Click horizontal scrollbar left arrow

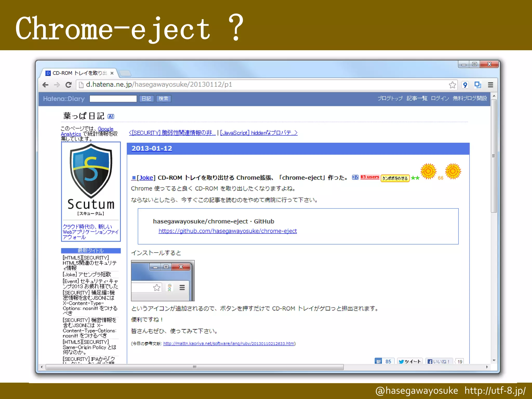42,367
